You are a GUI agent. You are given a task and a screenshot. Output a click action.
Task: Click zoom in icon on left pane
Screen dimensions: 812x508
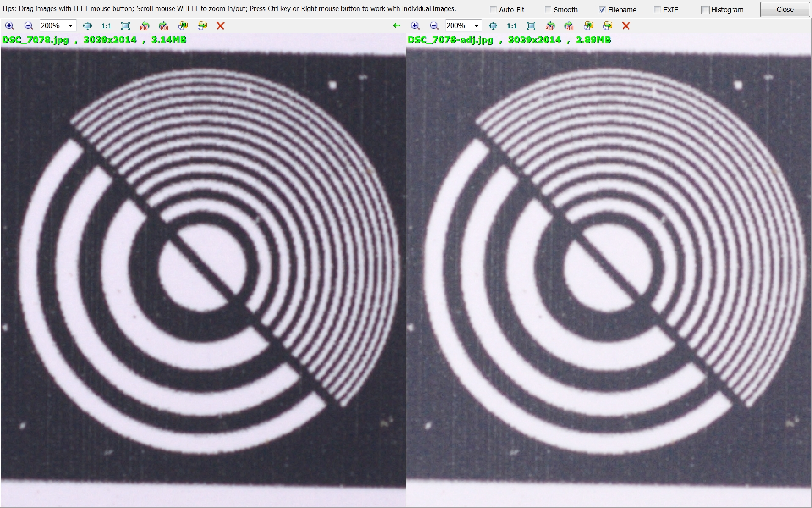[9, 26]
